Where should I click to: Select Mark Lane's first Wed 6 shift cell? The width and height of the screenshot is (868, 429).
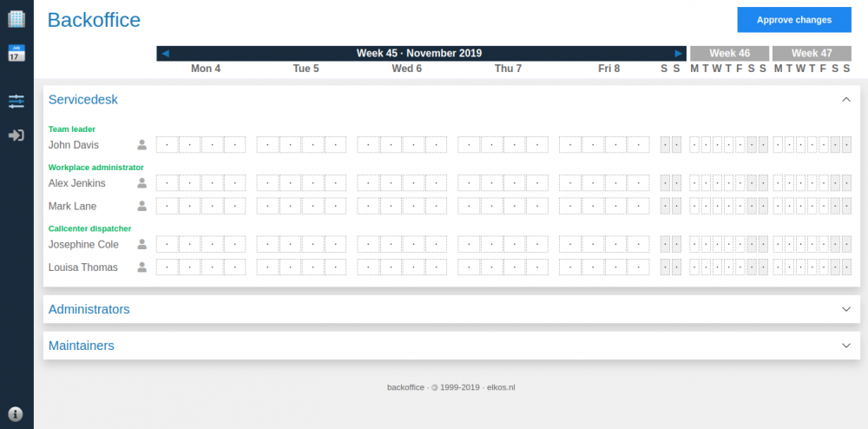[x=368, y=207]
